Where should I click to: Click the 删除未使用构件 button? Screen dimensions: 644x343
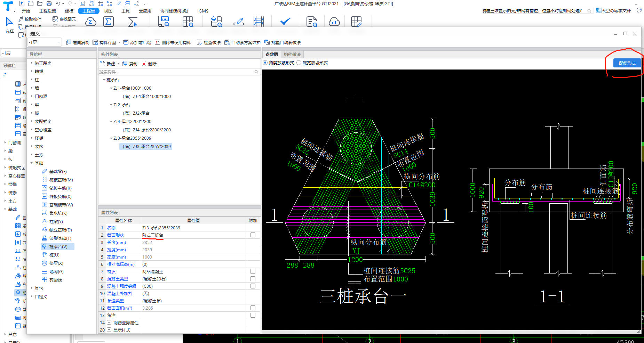pyautogui.click(x=173, y=42)
